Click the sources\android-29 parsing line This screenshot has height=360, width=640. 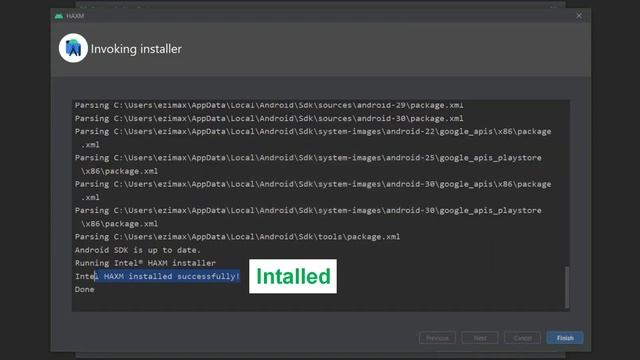click(269, 105)
